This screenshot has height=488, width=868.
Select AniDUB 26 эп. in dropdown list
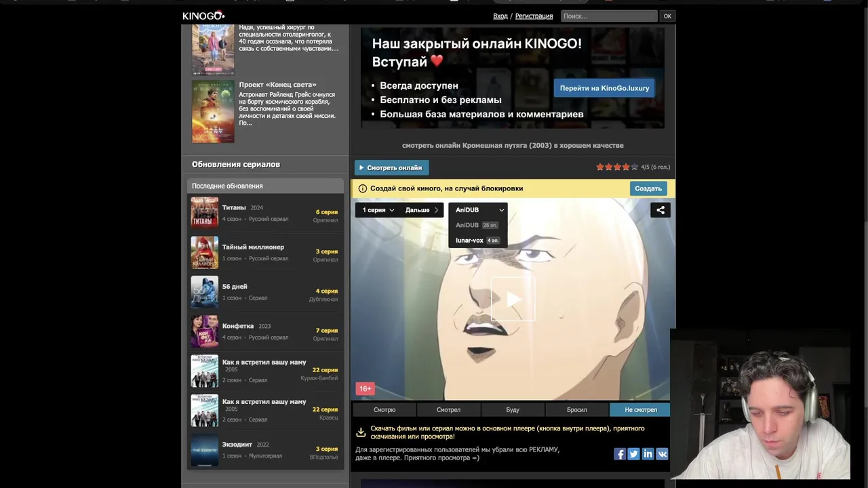pyautogui.click(x=477, y=225)
